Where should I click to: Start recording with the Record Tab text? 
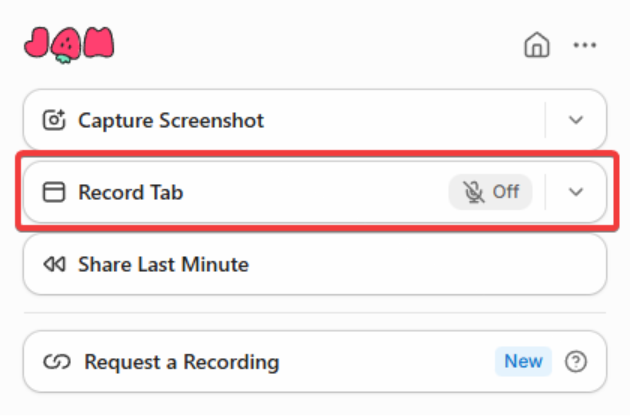coord(130,192)
